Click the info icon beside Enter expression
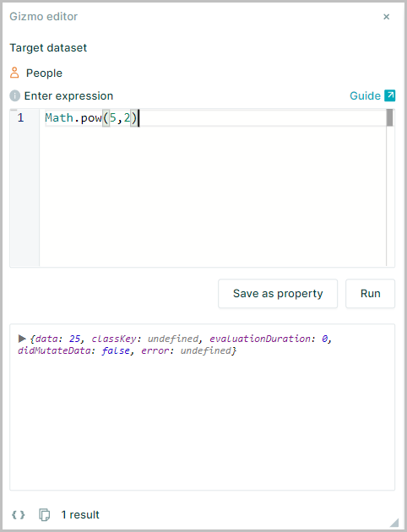Viewport: 407px width, 532px height. tap(14, 96)
